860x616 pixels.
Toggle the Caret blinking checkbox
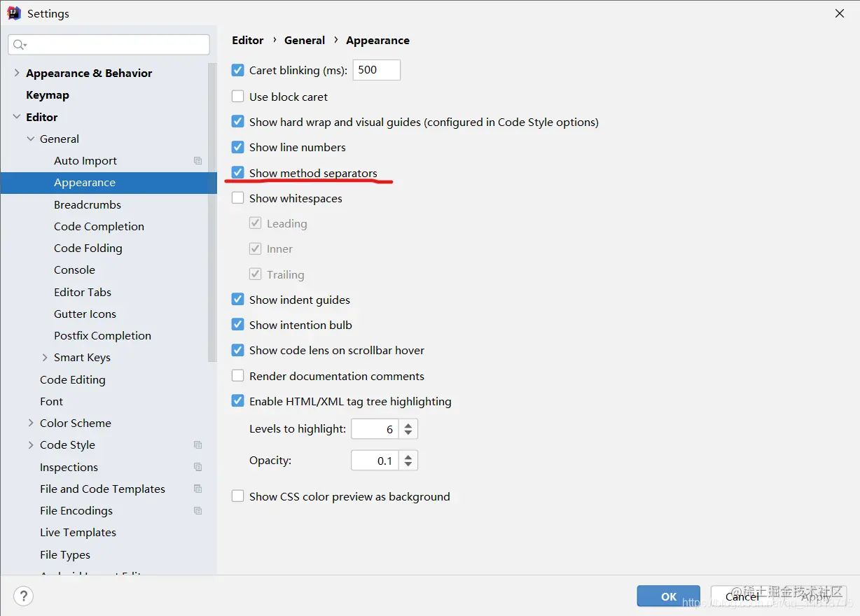pos(238,70)
